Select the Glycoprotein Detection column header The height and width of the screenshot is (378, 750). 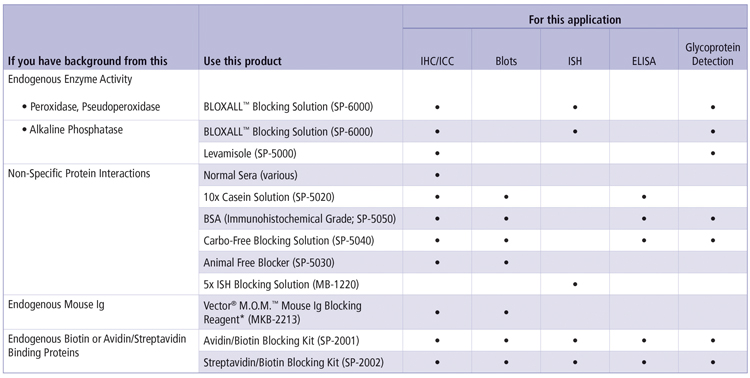coord(713,55)
